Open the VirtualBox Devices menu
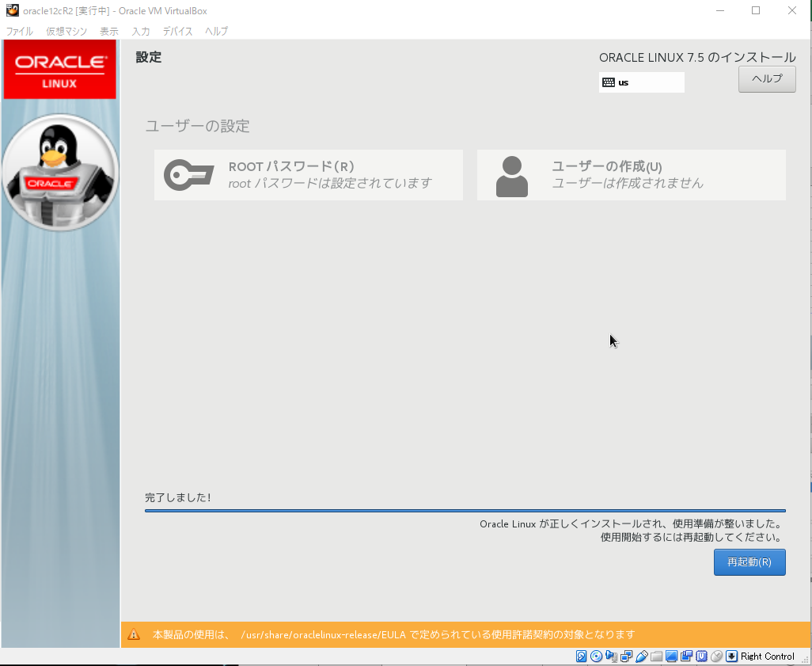Screen dimensions: 812x666 coord(177,31)
